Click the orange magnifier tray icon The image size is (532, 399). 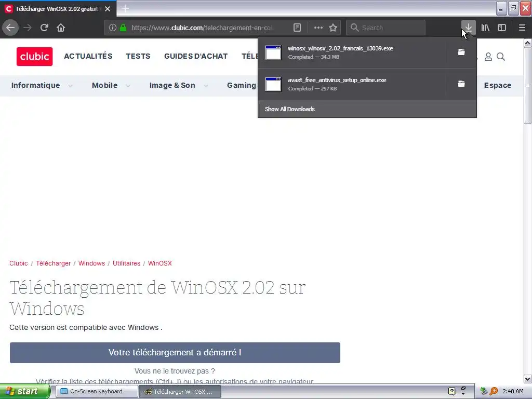tap(494, 391)
